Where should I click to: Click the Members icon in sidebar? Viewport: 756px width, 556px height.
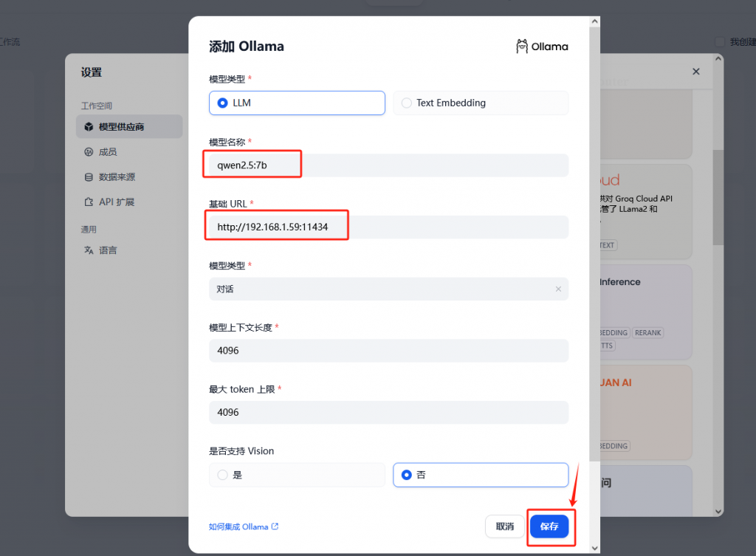(89, 152)
